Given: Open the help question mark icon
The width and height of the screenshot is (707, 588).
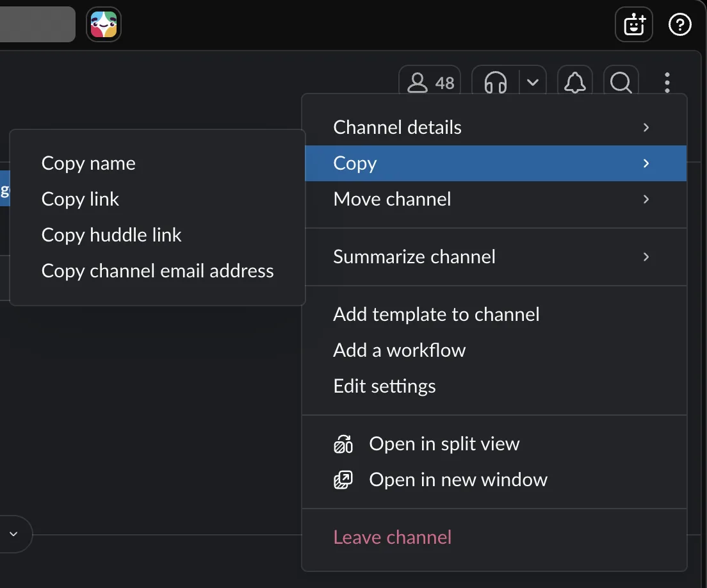Looking at the screenshot, I should pos(679,24).
